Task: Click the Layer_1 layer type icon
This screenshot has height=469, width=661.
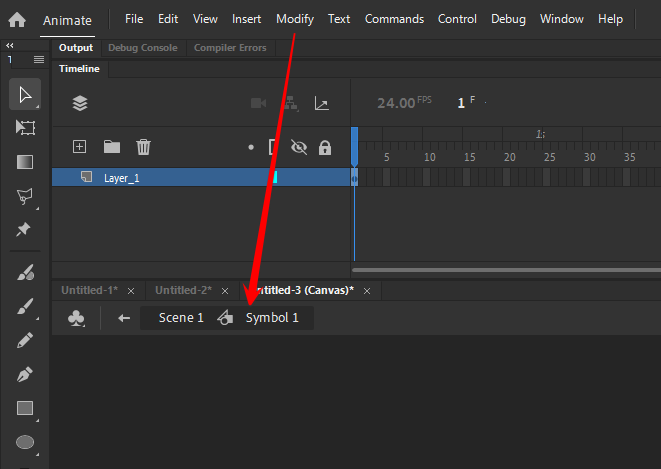Action: (x=86, y=177)
